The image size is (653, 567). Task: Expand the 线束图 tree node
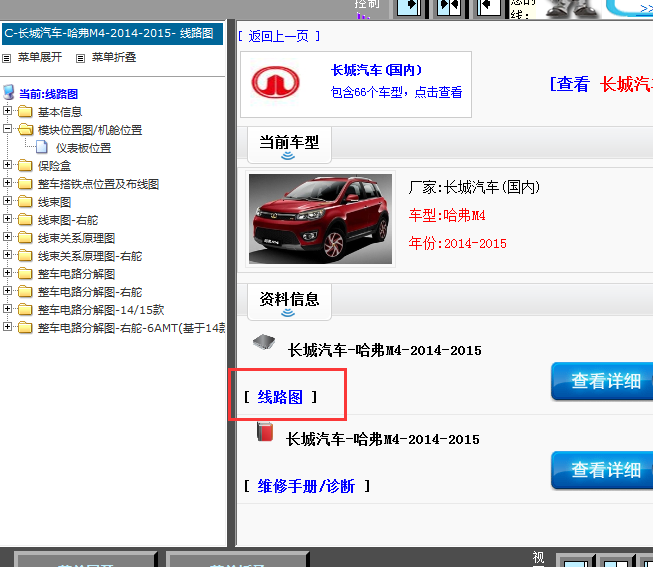click(7, 200)
